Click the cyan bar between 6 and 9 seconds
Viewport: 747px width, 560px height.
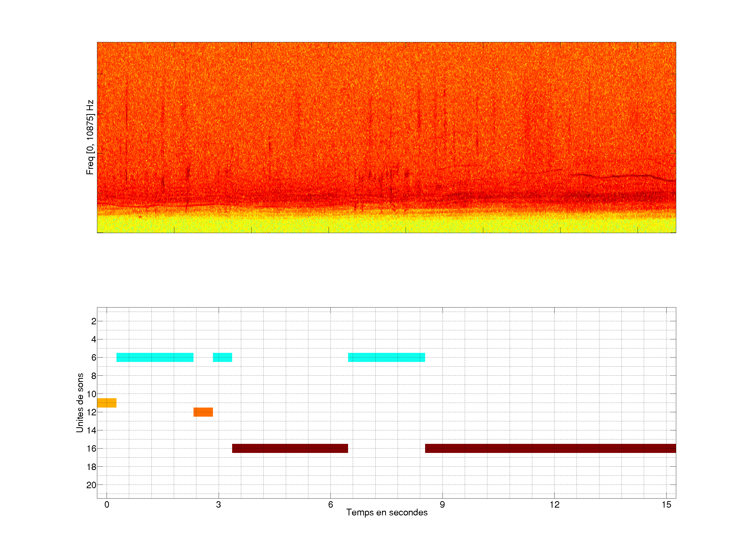tap(386, 357)
